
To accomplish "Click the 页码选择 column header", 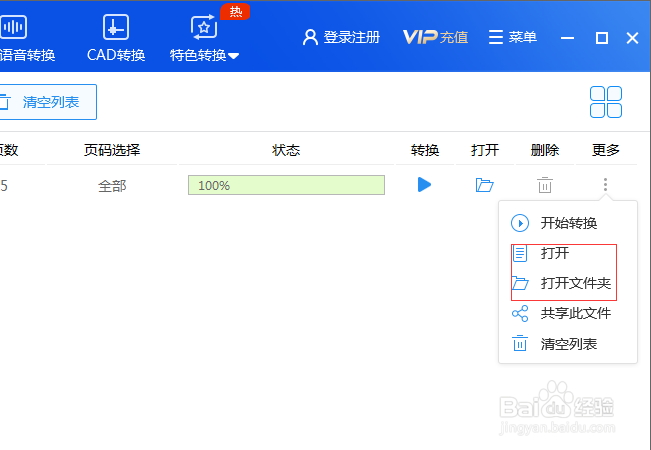I will click(112, 150).
